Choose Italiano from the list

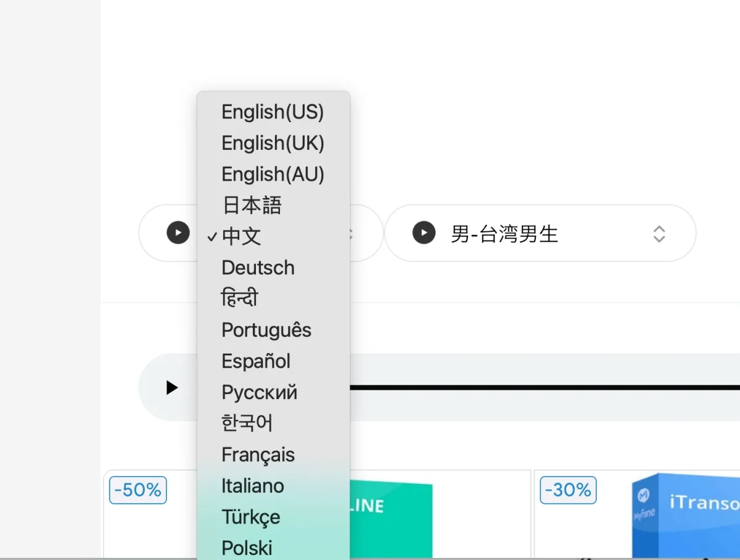[253, 486]
